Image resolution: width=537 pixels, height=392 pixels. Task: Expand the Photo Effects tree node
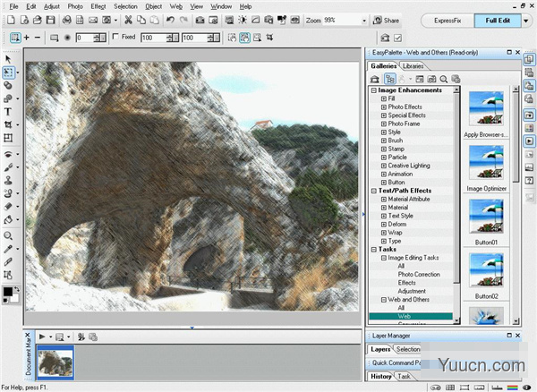pyautogui.click(x=384, y=107)
